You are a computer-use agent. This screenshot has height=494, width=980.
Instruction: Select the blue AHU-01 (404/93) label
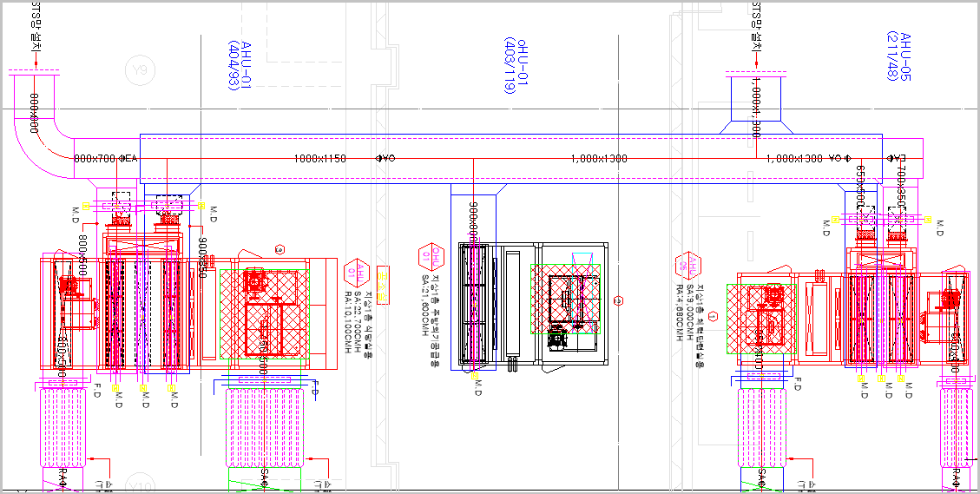tap(240, 65)
